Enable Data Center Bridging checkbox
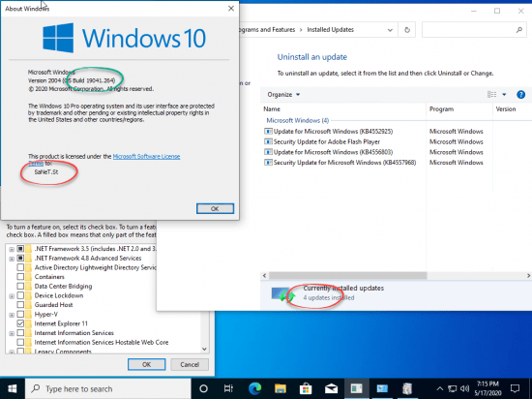 (x=20, y=286)
